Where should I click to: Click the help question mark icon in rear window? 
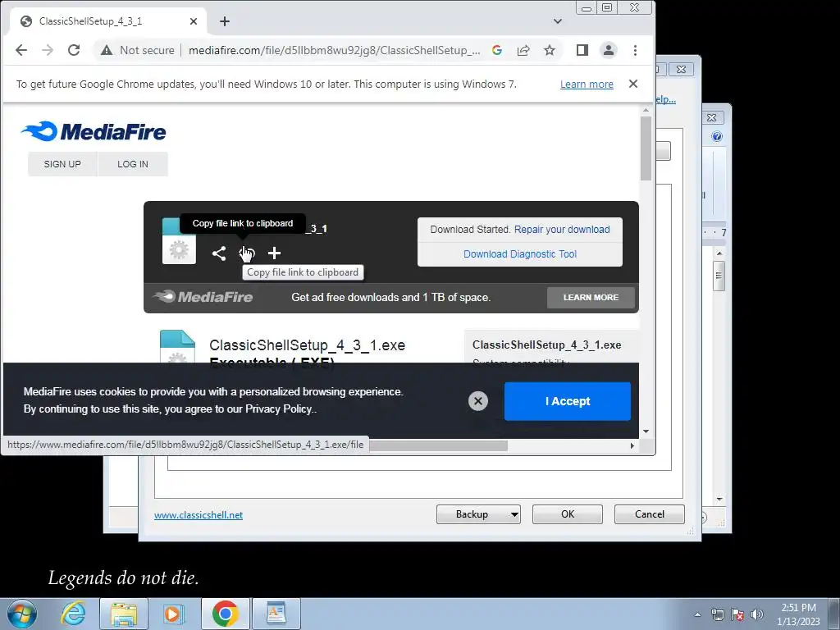click(717, 137)
